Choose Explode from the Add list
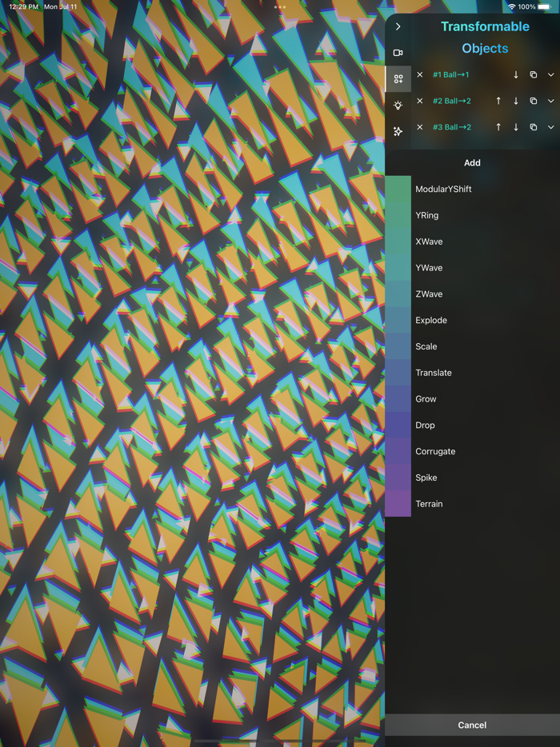This screenshot has height=747, width=560. coord(472,320)
